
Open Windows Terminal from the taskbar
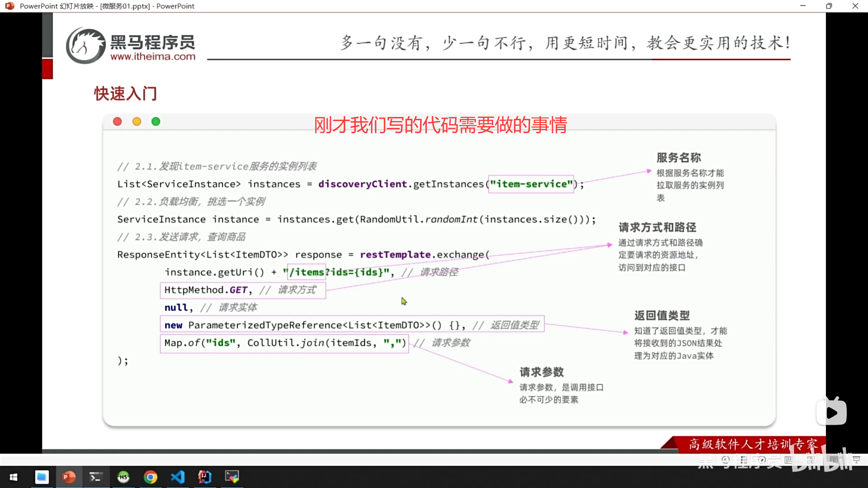coord(96,477)
